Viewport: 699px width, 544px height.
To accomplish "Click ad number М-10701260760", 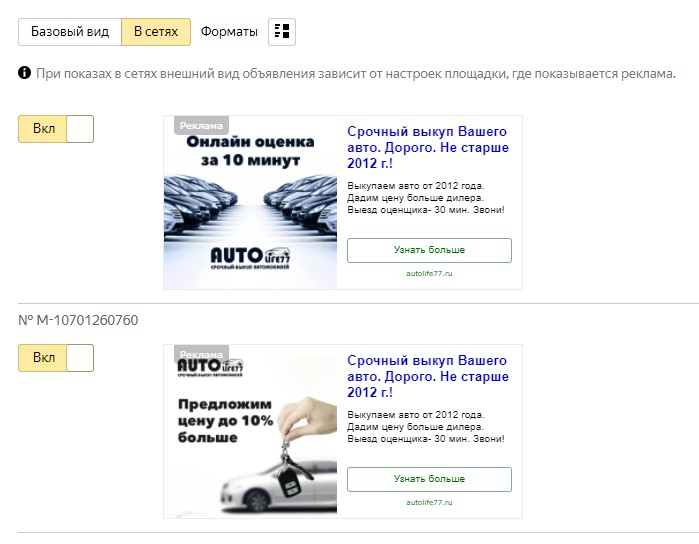I will pyautogui.click(x=78, y=320).
